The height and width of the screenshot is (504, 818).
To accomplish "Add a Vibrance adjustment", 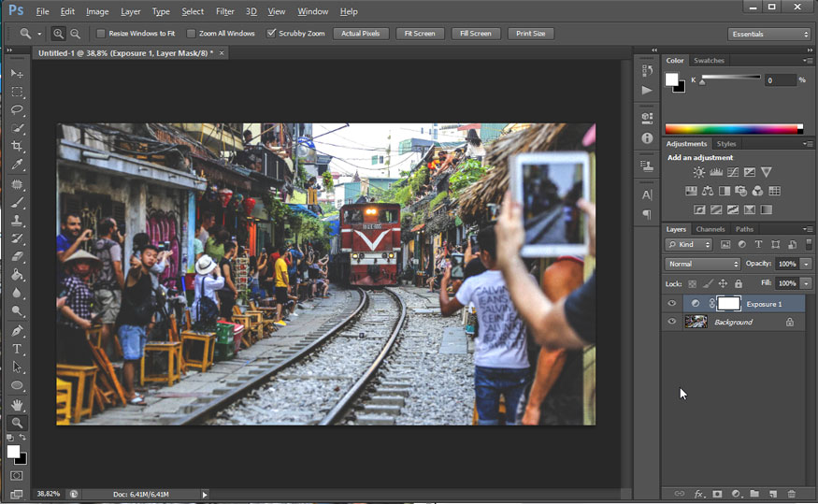I will [766, 172].
